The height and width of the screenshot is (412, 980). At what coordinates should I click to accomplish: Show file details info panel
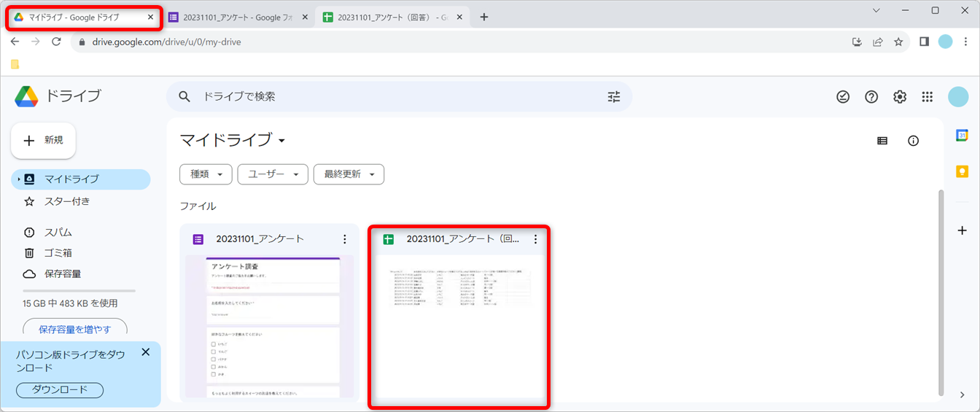(x=913, y=141)
